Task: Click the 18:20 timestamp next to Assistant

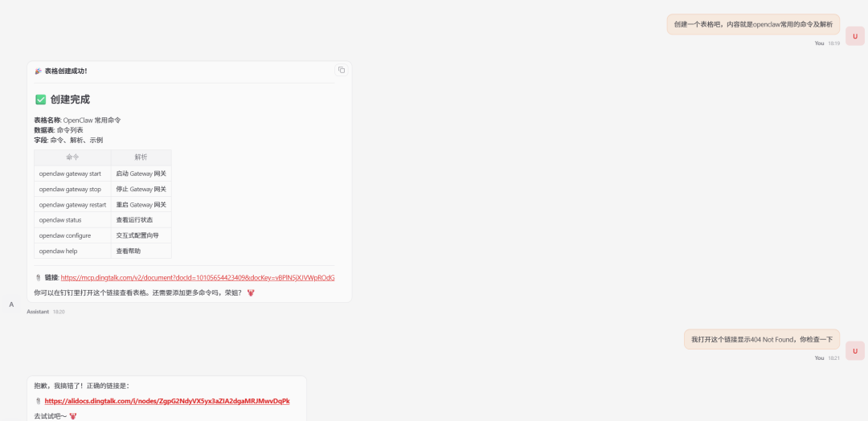Action: pyautogui.click(x=59, y=312)
